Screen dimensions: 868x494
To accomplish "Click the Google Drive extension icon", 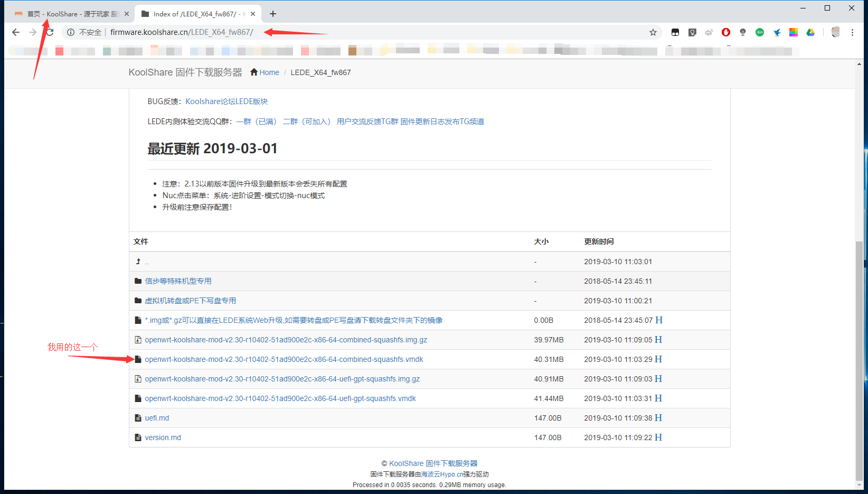I will [810, 32].
